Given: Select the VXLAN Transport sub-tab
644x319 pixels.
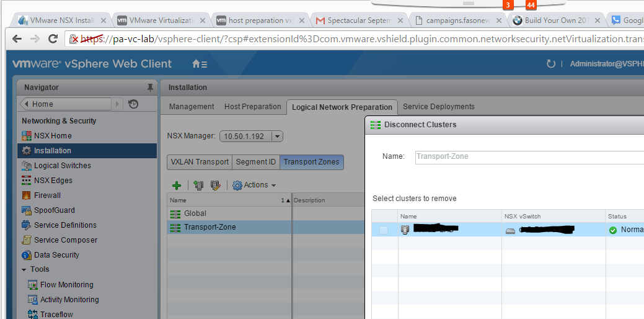Looking at the screenshot, I should click(x=200, y=162).
